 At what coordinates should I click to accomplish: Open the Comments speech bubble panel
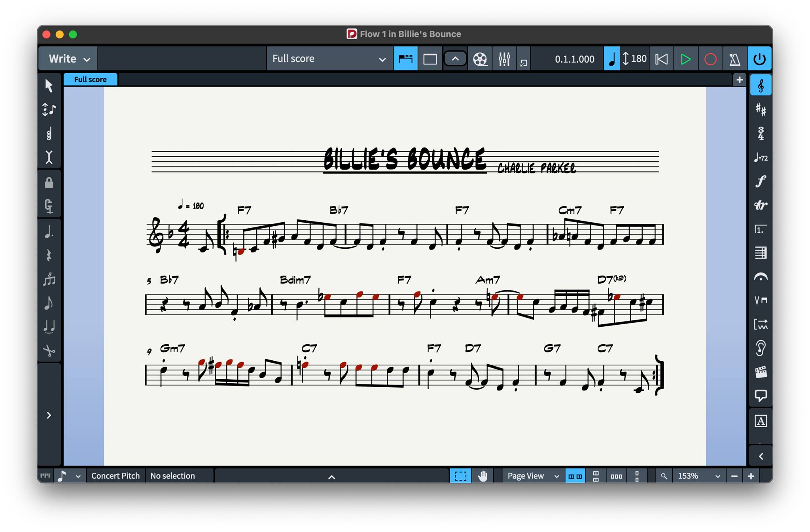click(x=761, y=396)
